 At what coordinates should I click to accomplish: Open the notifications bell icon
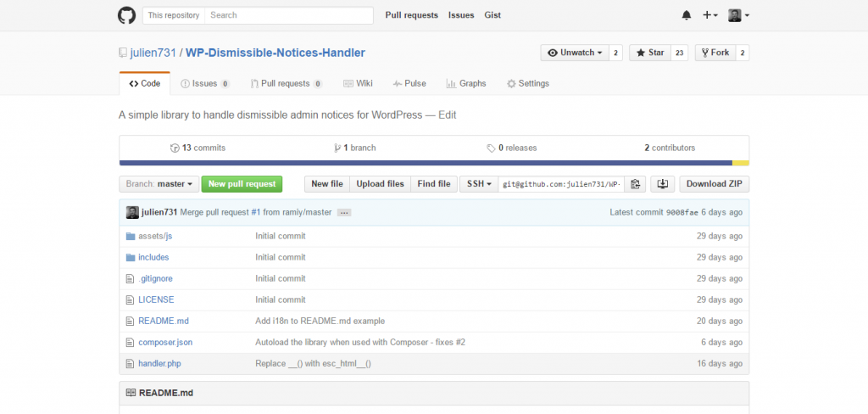[687, 15]
